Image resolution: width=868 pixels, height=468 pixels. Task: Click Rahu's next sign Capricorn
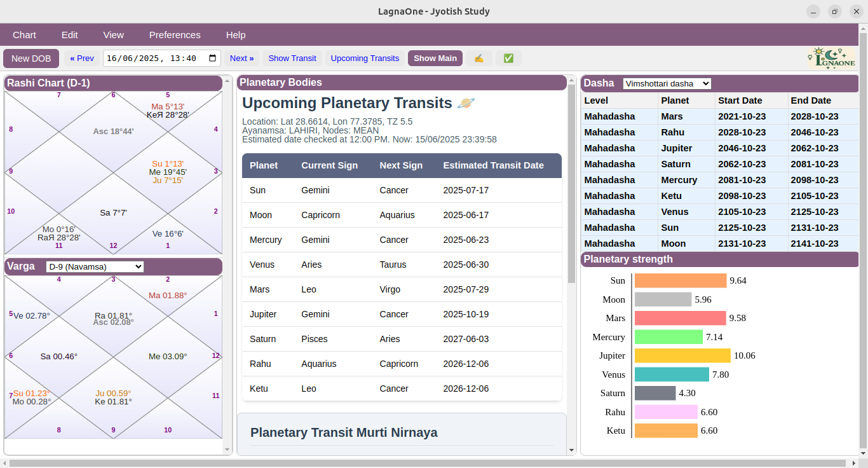tap(399, 364)
